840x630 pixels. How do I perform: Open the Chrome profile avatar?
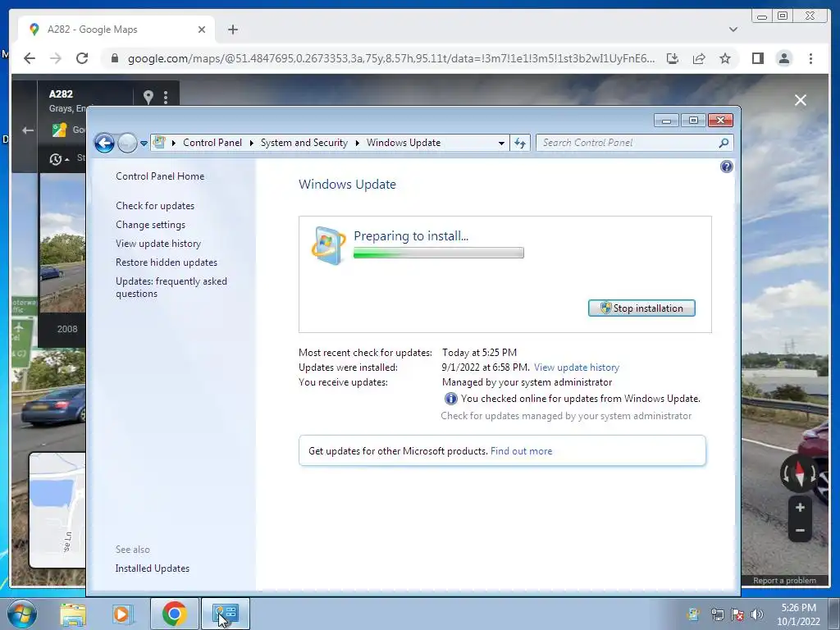coord(783,58)
